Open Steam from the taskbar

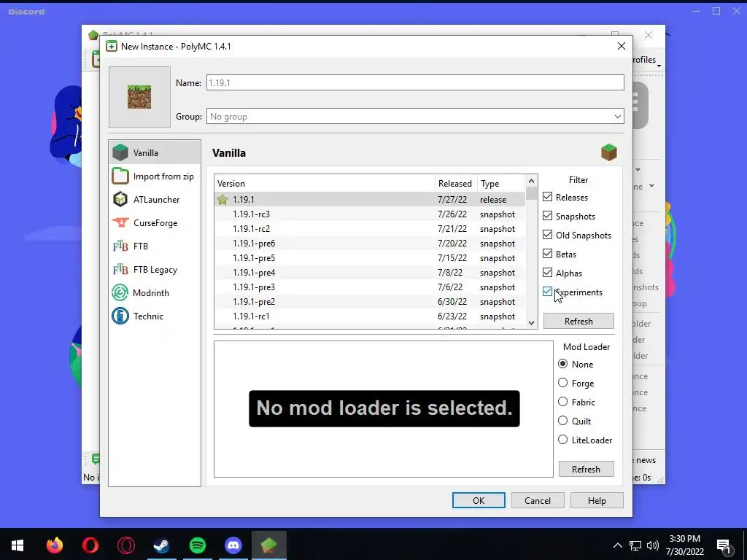(161, 545)
